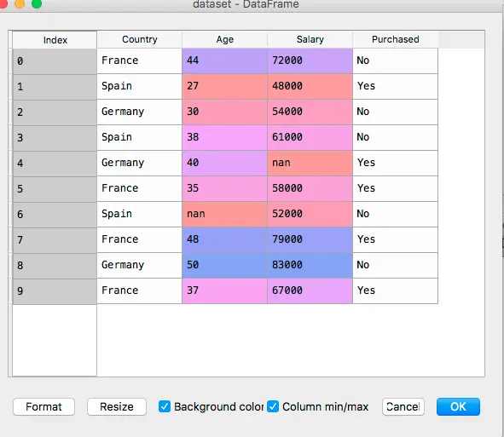Screen dimensions: 504x437
Task: Toggle the Column min/max checkbox
Action: tap(273, 406)
